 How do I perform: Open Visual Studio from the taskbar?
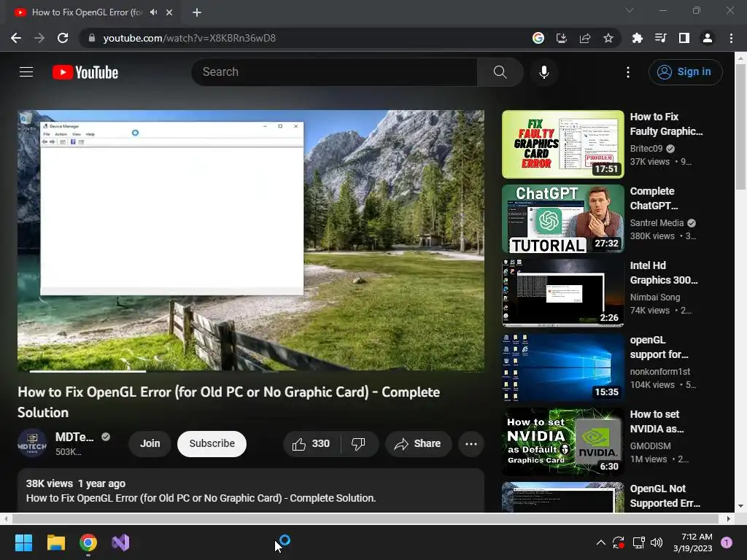click(x=120, y=542)
